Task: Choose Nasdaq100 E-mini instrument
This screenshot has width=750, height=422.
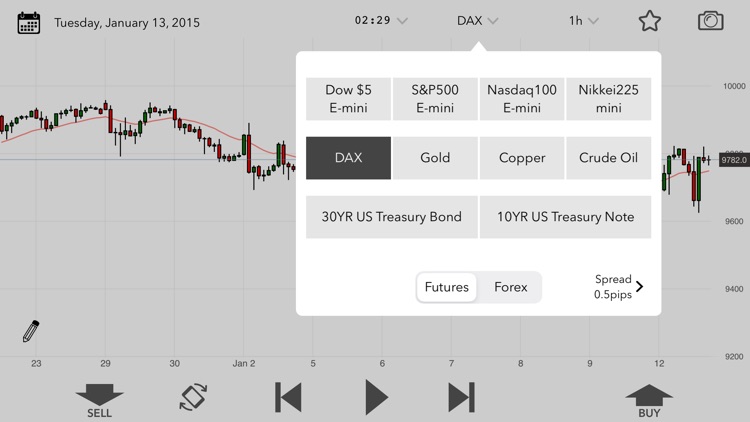Action: pos(522,99)
